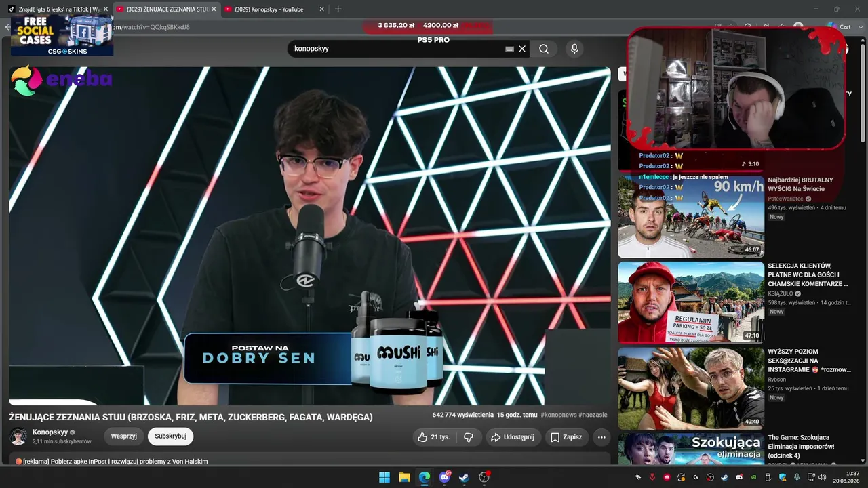
Task: Open network settings tray icon
Action: (810, 477)
